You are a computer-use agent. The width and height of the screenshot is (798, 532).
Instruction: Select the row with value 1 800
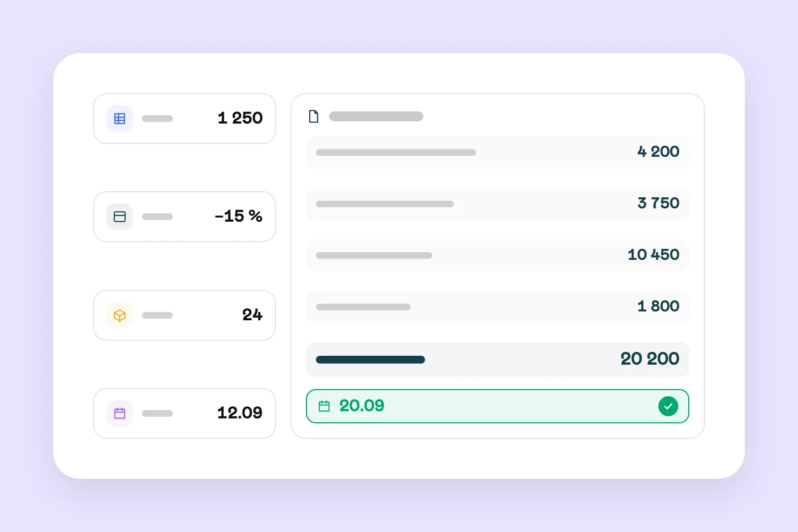click(498, 306)
